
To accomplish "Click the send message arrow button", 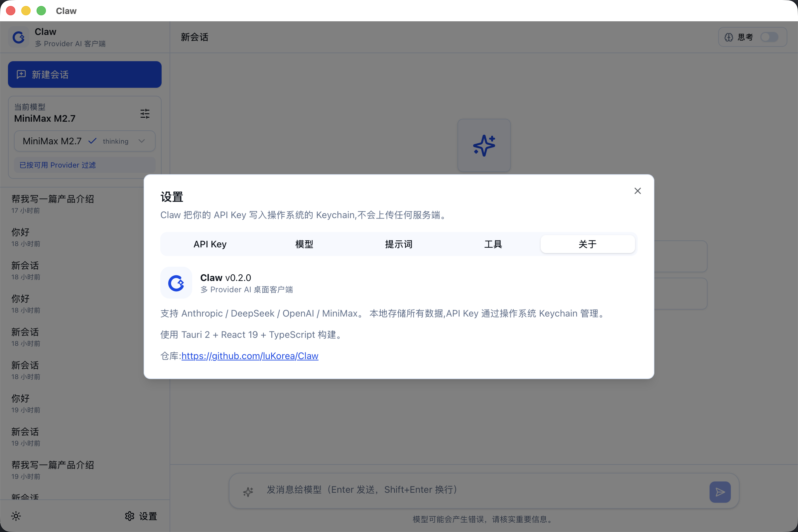I will (720, 492).
